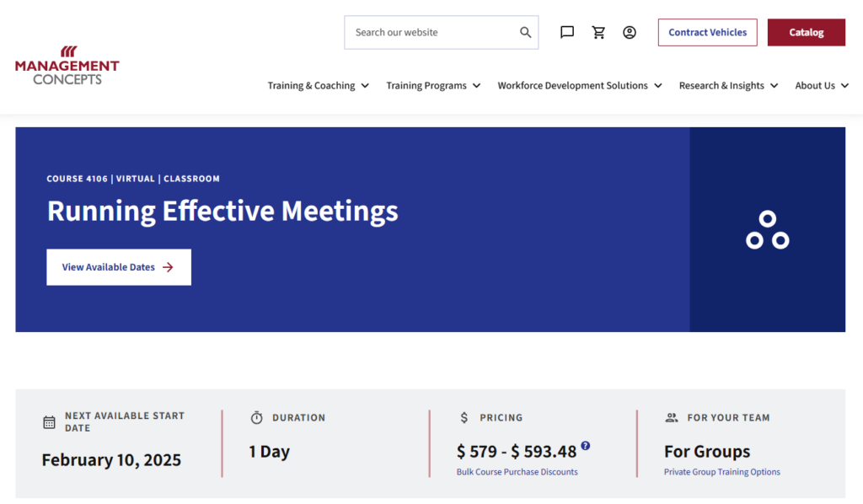The height and width of the screenshot is (504, 863).
Task: Expand the Workforce Development Solutions chevron
Action: click(x=657, y=86)
